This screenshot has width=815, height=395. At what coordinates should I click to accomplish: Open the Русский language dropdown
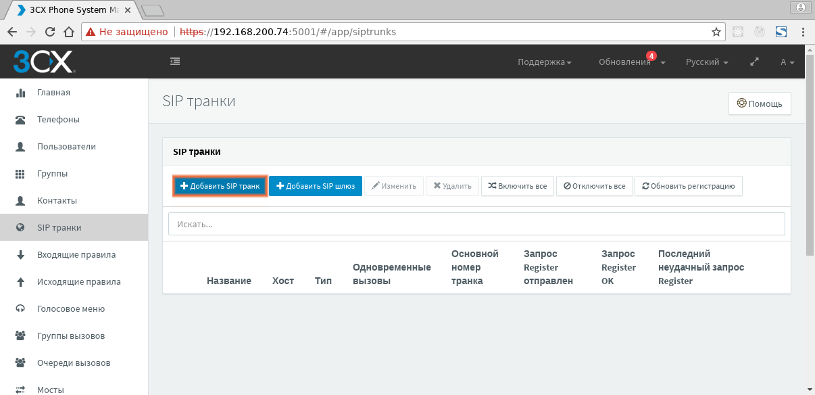pyautogui.click(x=706, y=62)
